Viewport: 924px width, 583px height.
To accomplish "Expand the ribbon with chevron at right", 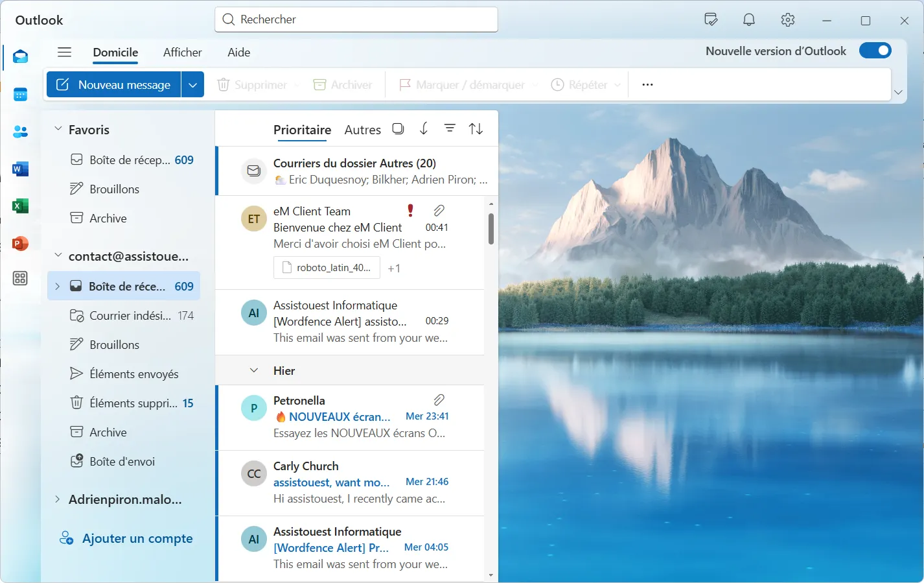I will [x=898, y=92].
